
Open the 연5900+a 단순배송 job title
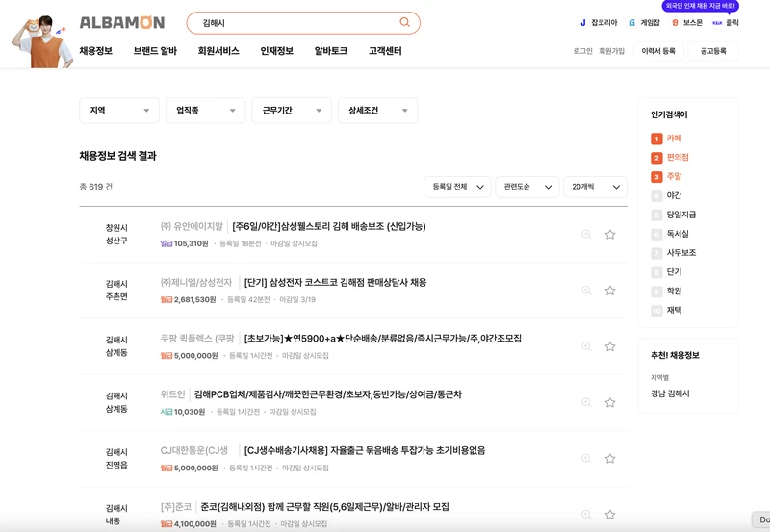(382, 338)
